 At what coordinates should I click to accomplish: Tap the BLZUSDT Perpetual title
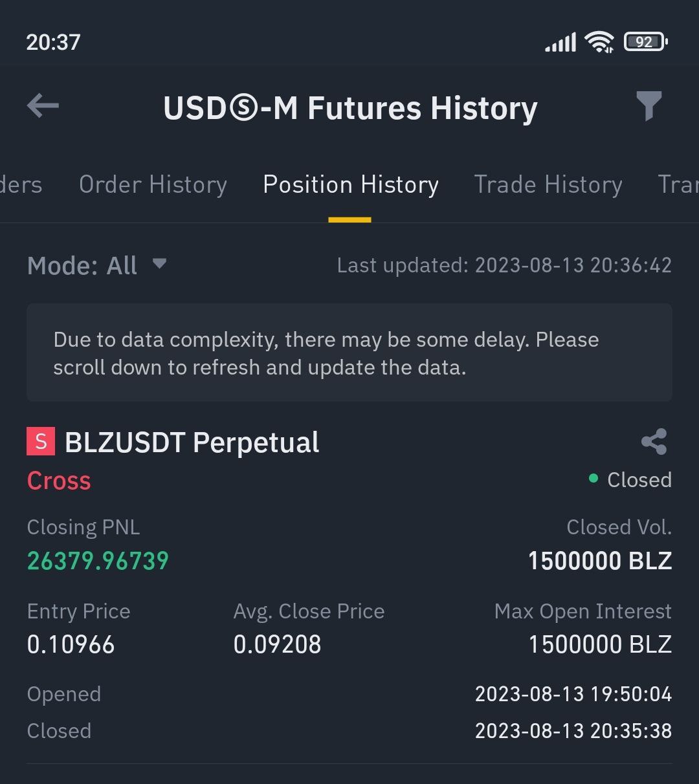192,443
